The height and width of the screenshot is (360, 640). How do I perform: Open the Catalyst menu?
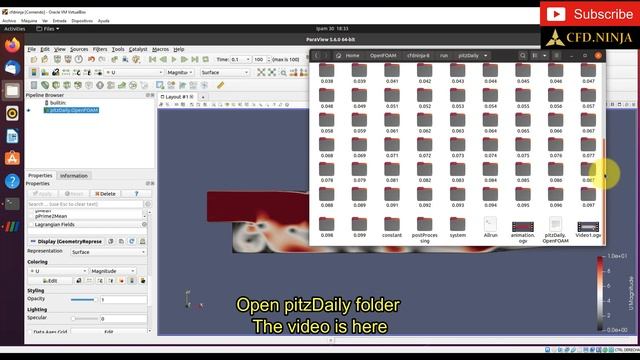click(138, 49)
